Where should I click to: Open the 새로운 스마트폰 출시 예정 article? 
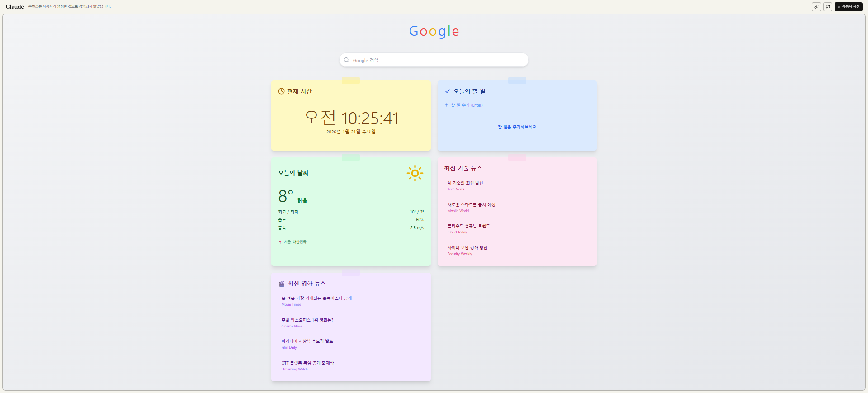(x=471, y=205)
